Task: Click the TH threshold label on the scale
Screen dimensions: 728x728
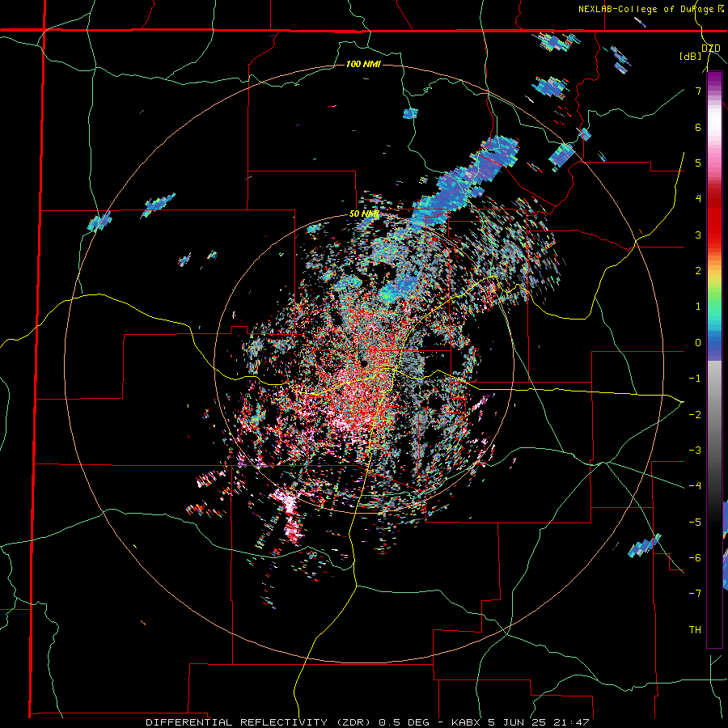Action: (695, 629)
